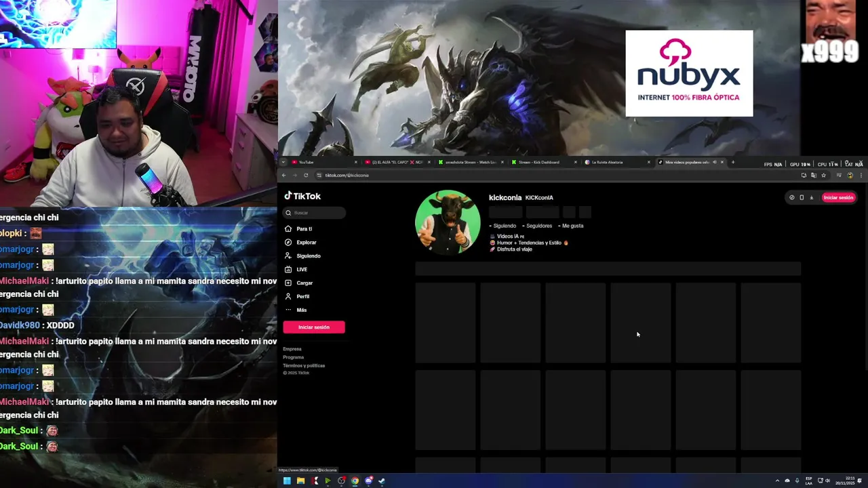Viewport: 868px width, 488px height.
Task: Open the Empresa footer link
Action: pyautogui.click(x=292, y=349)
